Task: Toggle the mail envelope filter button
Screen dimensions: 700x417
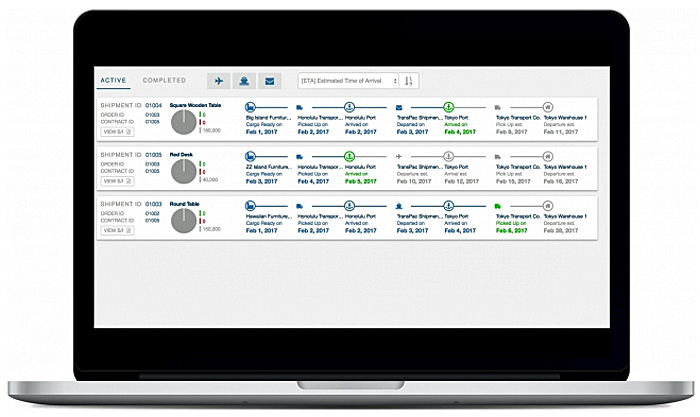Action: [x=270, y=81]
